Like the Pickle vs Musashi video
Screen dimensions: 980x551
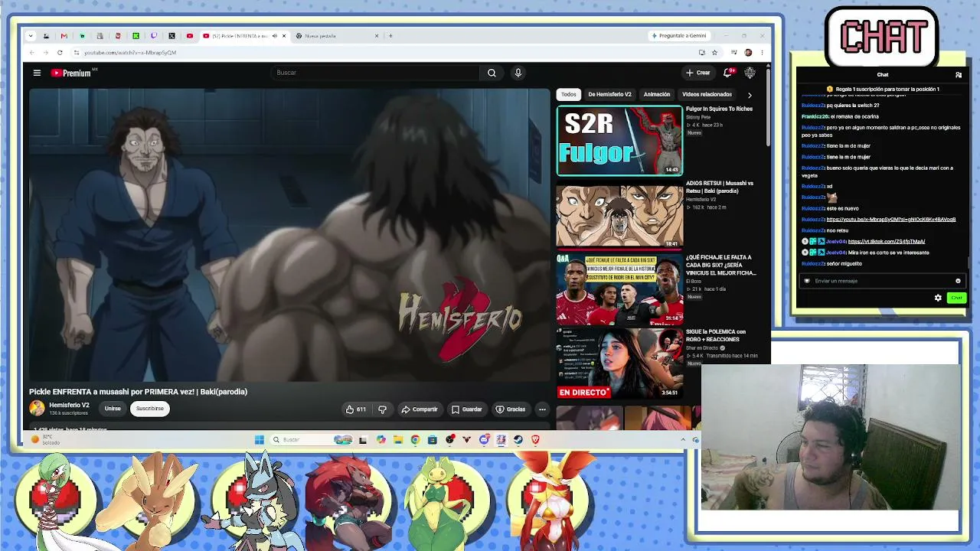click(x=356, y=409)
